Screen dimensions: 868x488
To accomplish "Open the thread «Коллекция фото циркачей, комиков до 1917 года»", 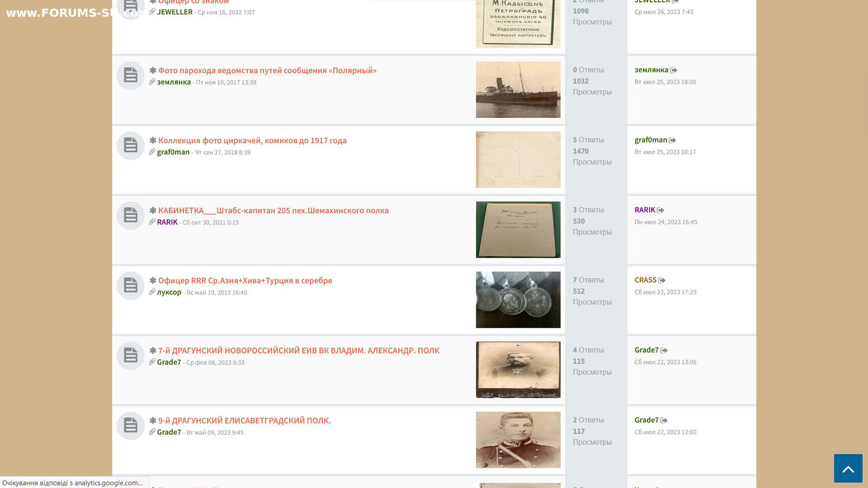I will tap(252, 141).
